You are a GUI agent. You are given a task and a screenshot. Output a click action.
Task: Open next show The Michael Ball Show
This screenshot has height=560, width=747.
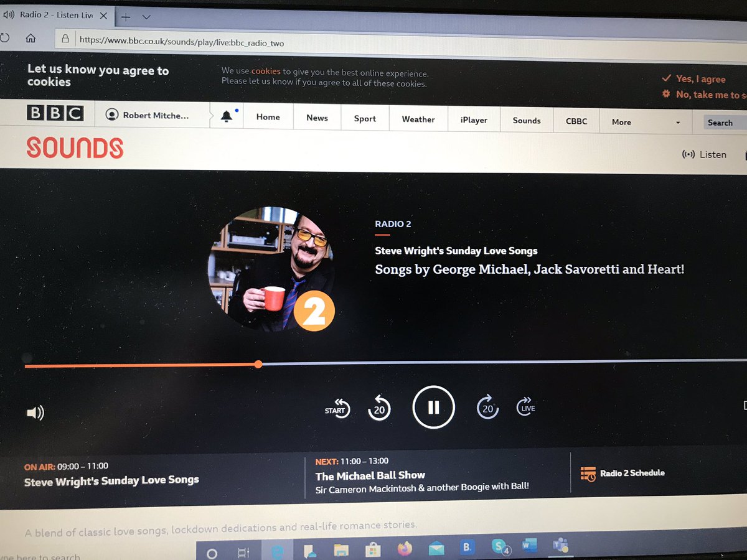pos(370,475)
